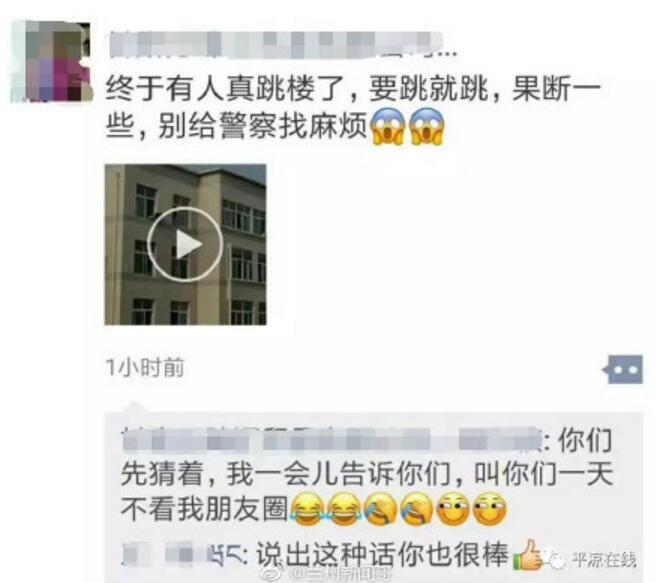Tap the 1小时前 timestamp
Image resolution: width=663 pixels, height=583 pixels.
click(x=145, y=367)
